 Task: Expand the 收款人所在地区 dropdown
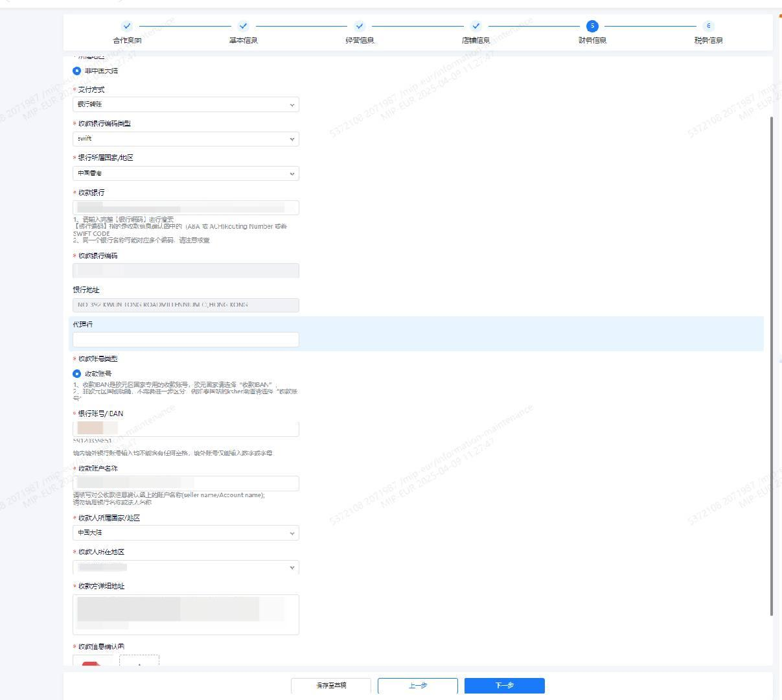[x=186, y=567]
